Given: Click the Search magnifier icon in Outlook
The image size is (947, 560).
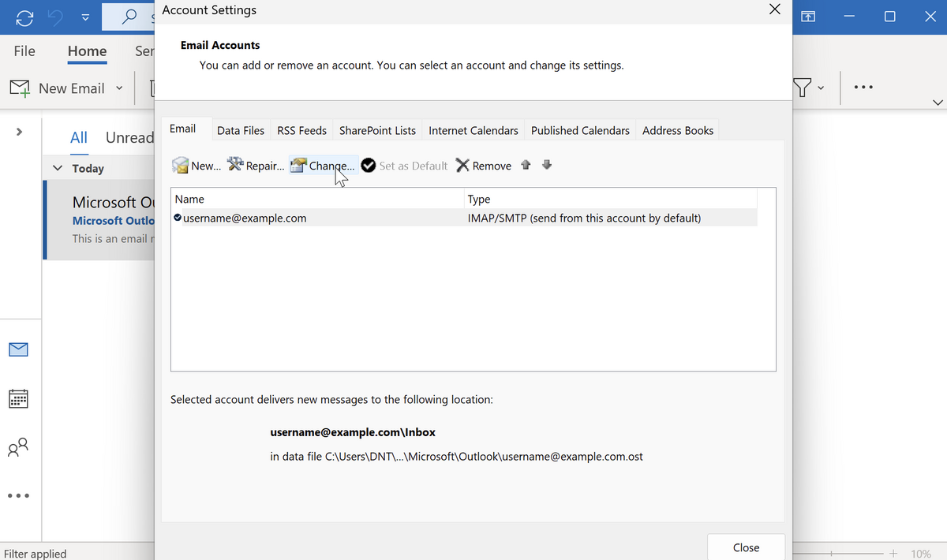Looking at the screenshot, I should (129, 17).
